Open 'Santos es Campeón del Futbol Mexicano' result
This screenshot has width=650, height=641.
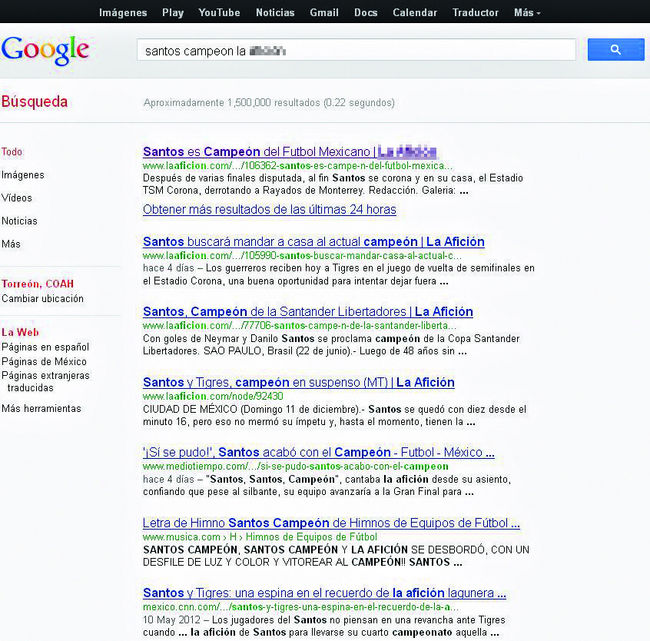click(x=290, y=152)
